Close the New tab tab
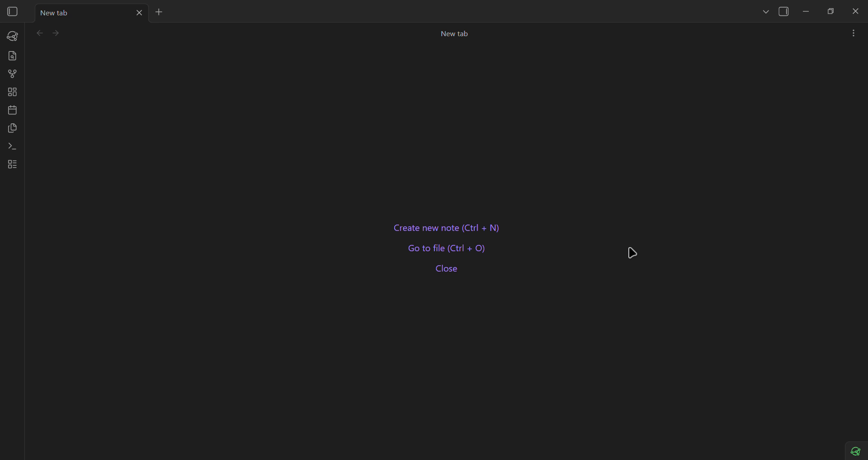The image size is (868, 460). click(140, 13)
